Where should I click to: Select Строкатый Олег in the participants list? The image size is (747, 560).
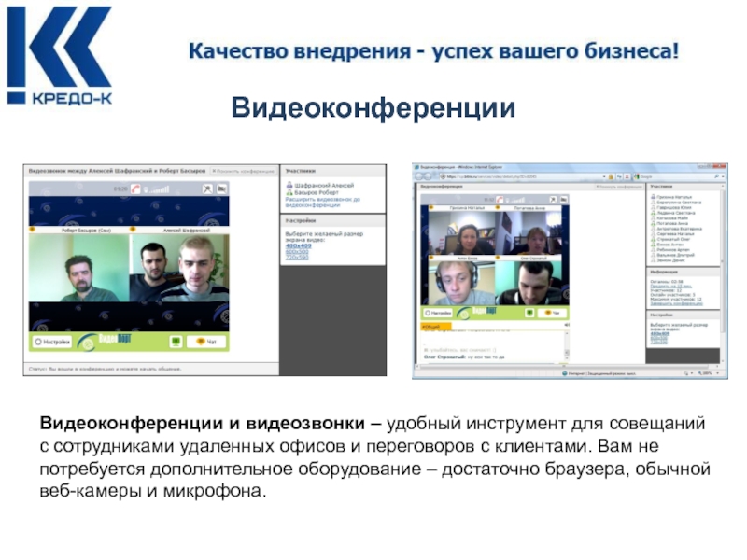669,240
